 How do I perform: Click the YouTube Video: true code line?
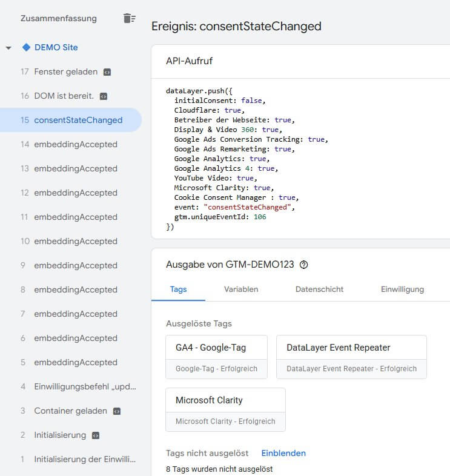click(x=216, y=178)
